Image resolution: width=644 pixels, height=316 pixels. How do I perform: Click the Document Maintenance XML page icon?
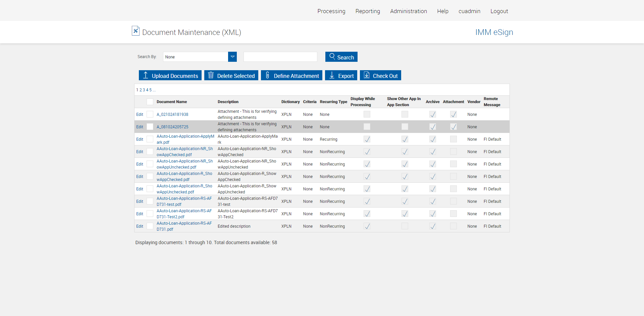click(x=136, y=31)
